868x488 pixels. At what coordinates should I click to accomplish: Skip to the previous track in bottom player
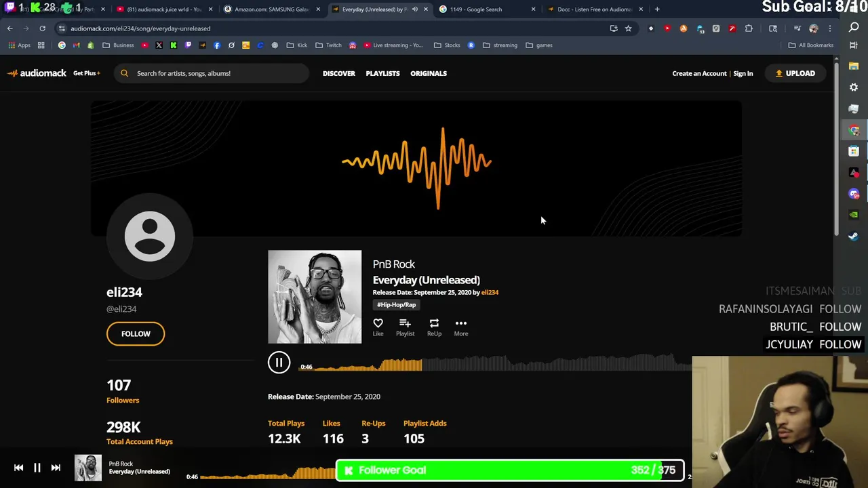pos(18,468)
